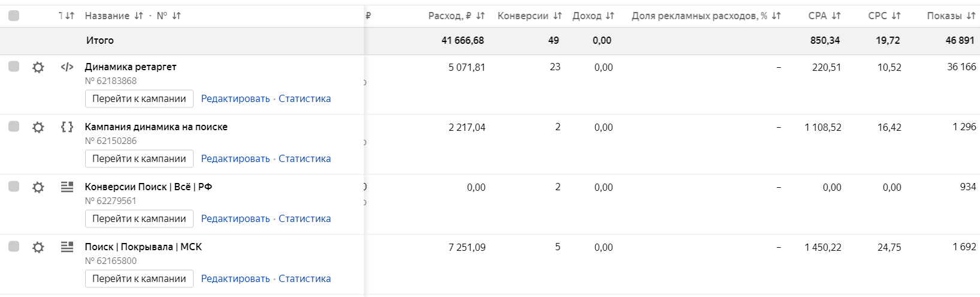The height and width of the screenshot is (297, 980).
Task: Sort by CPA column header
Action: (x=824, y=16)
